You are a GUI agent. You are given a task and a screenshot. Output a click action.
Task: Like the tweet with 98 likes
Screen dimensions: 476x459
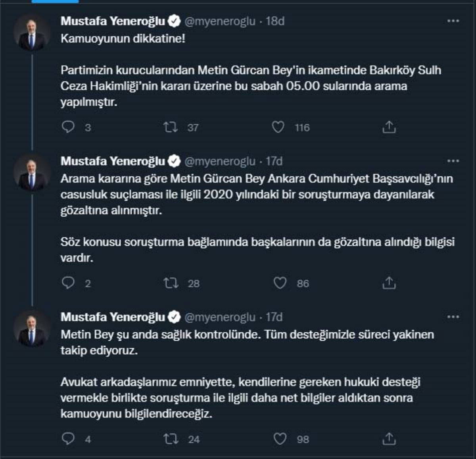pos(280,439)
